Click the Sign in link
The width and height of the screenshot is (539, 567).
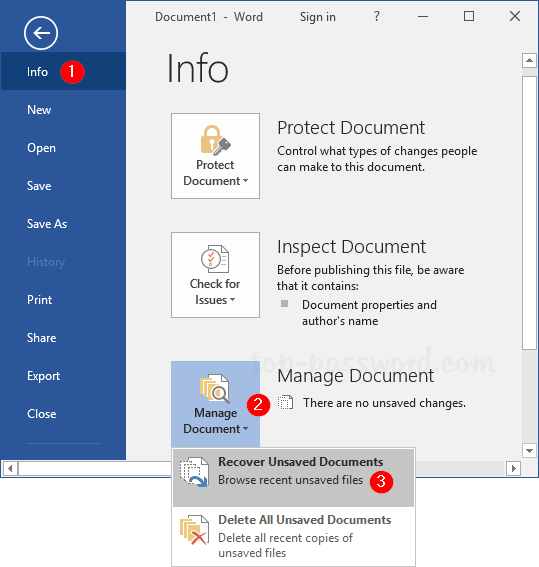317,17
